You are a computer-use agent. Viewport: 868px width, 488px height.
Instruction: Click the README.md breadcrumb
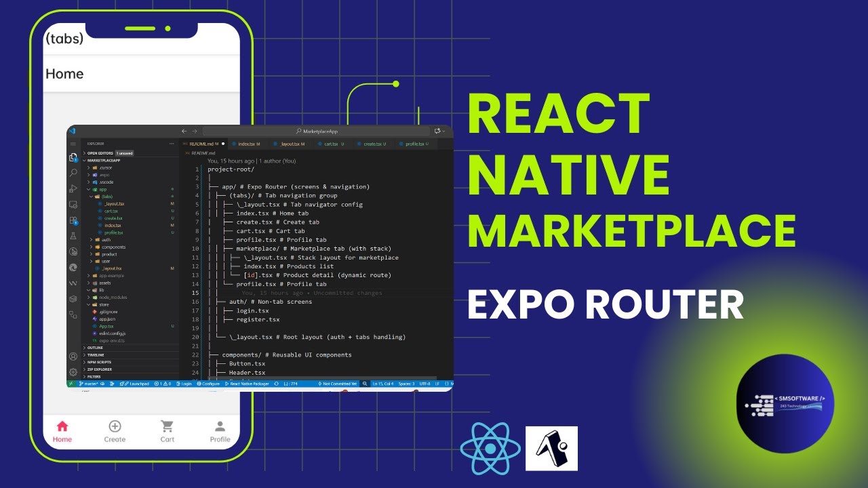pyautogui.click(x=199, y=153)
